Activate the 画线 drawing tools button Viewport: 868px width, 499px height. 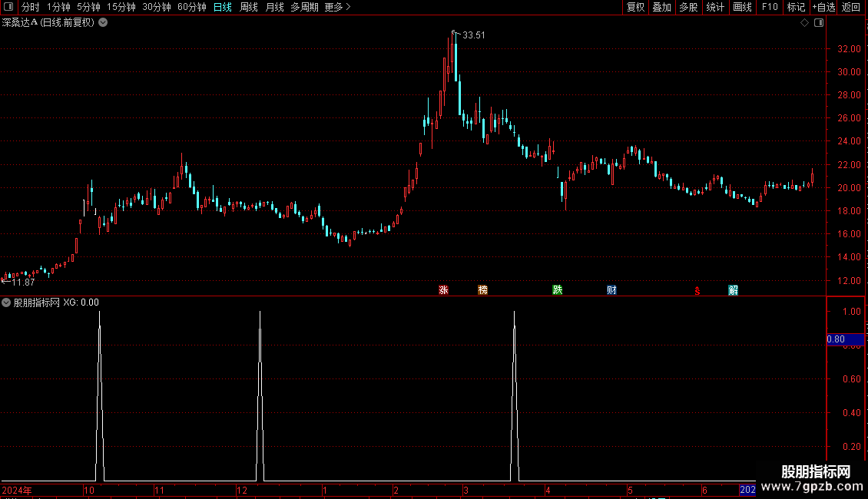(742, 7)
